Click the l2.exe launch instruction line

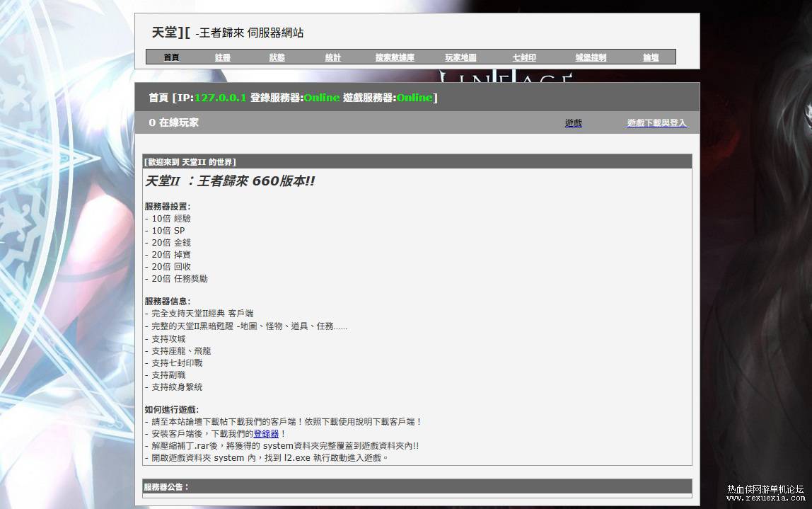coord(266,458)
